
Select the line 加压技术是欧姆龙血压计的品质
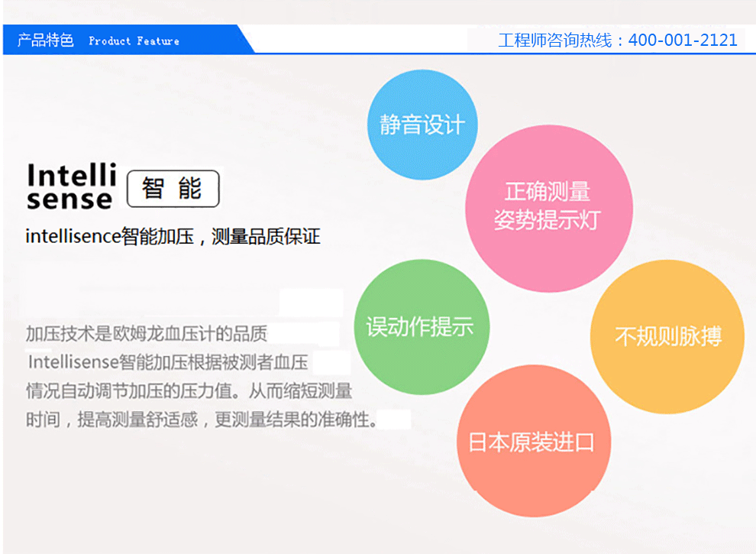[147, 334]
